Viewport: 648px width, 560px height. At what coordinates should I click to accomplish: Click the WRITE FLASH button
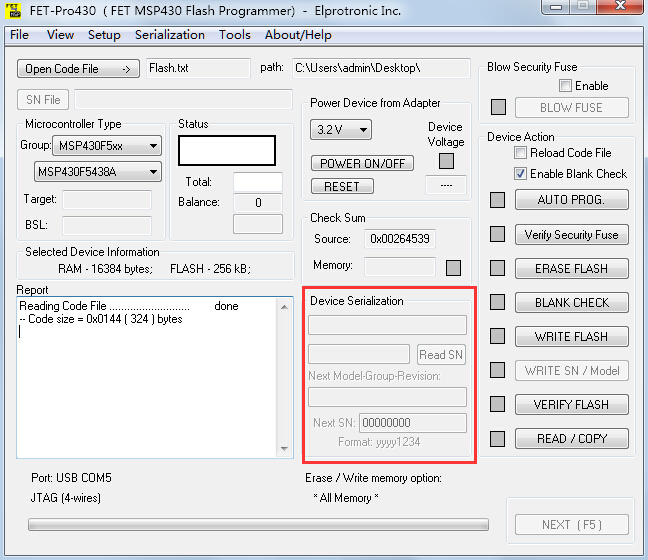[x=572, y=336]
